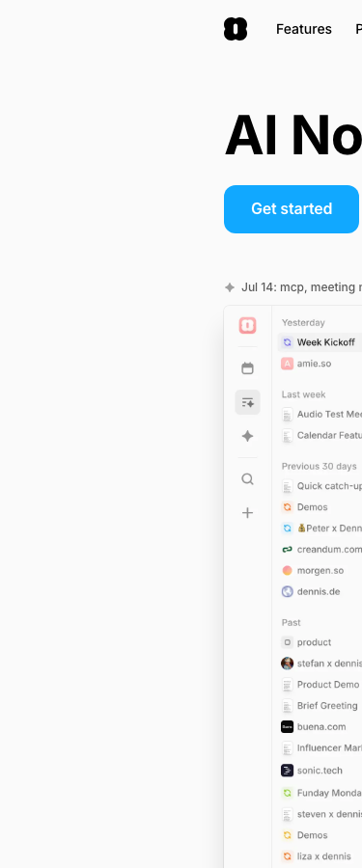
Task: Click the blue Get started button
Action: (292, 208)
